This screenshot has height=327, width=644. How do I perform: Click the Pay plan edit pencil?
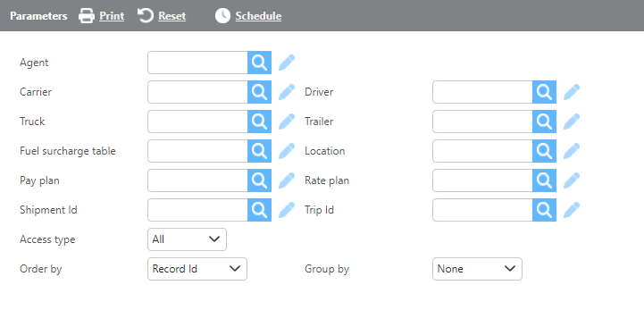pos(286,180)
